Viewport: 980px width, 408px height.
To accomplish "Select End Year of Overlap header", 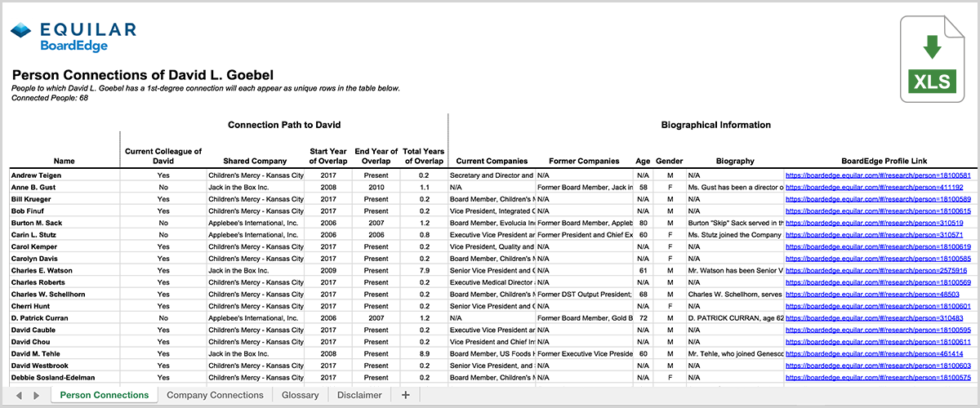I will (x=376, y=157).
